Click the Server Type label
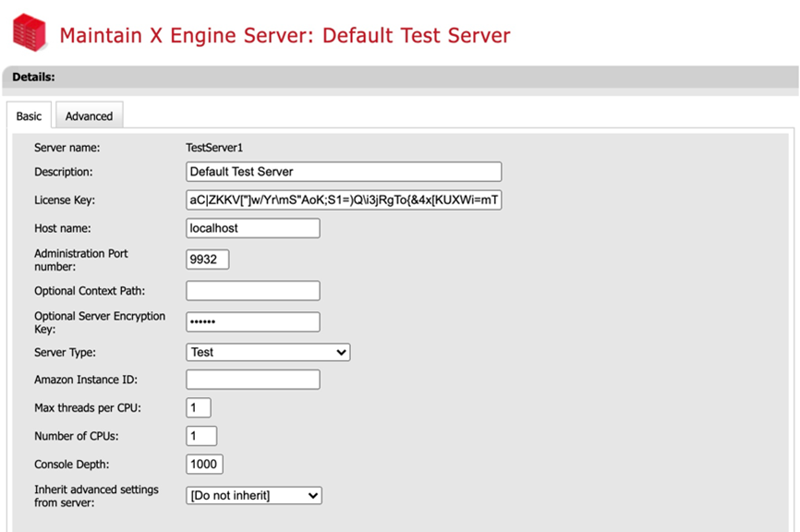800x532 pixels. (65, 352)
